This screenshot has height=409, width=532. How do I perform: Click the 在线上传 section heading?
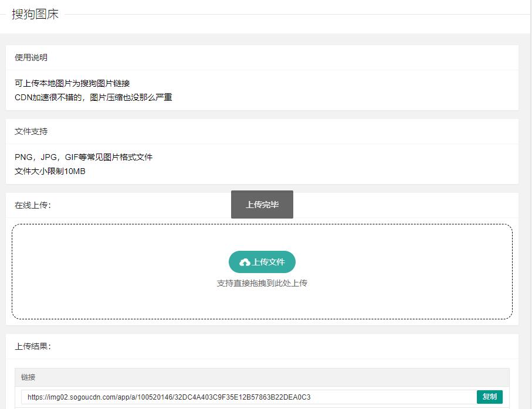[33, 205]
